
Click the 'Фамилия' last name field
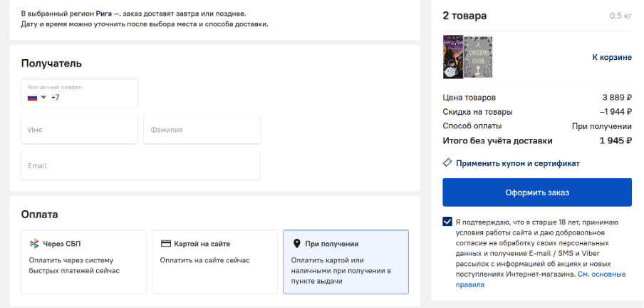[x=202, y=130]
